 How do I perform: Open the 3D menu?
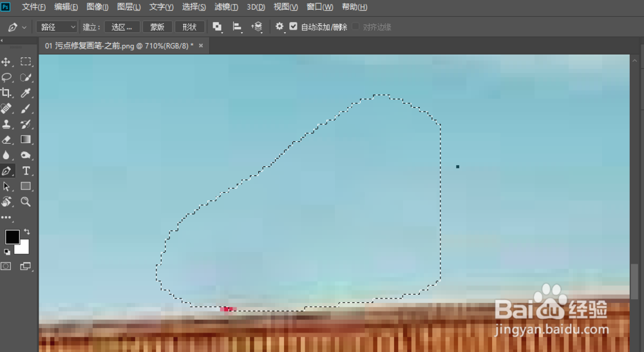[256, 7]
